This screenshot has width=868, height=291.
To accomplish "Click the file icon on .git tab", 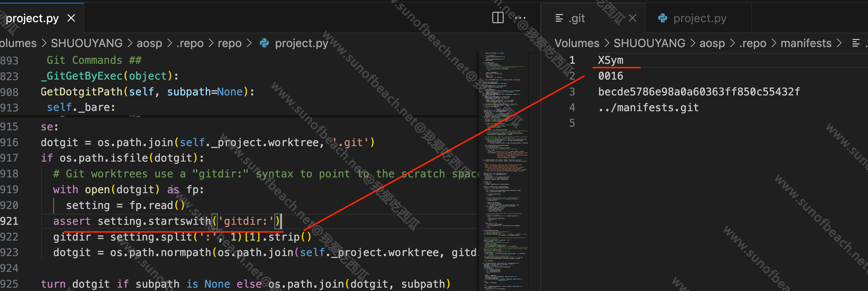I will pos(559,18).
